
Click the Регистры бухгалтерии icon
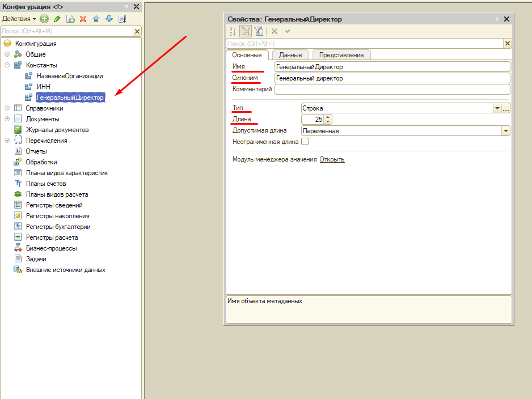(18, 227)
